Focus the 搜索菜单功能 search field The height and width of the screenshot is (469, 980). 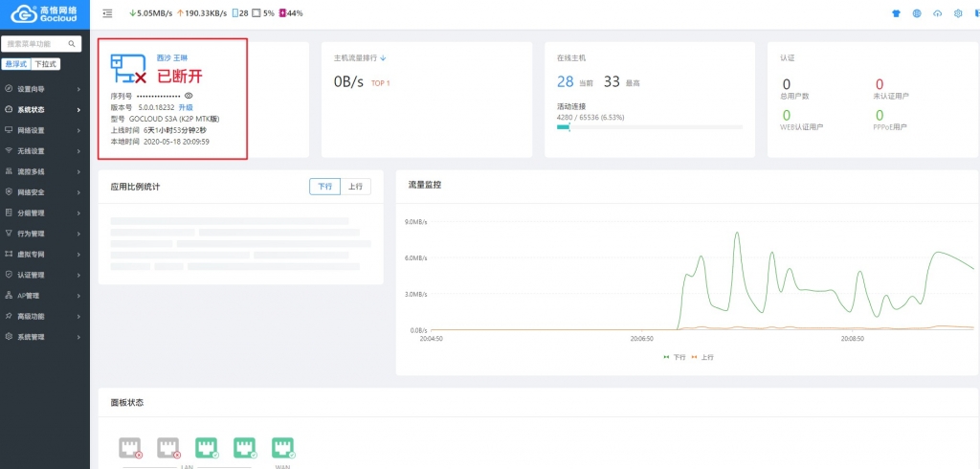(x=42, y=44)
